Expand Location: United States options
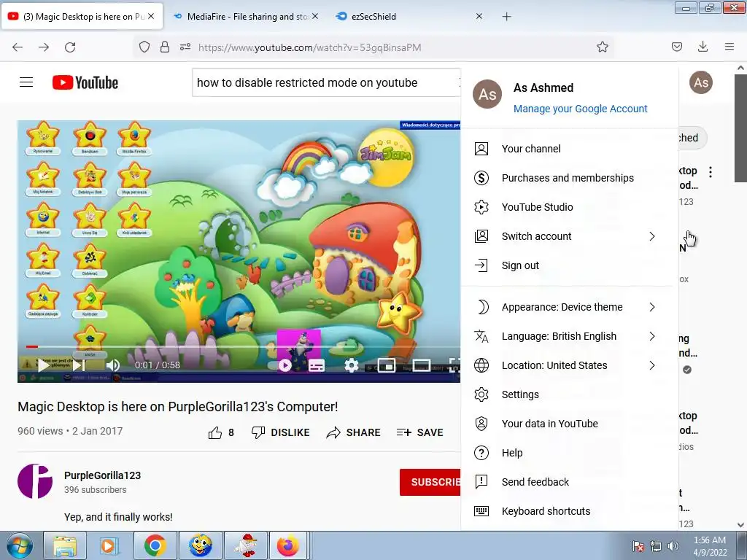 coord(570,365)
